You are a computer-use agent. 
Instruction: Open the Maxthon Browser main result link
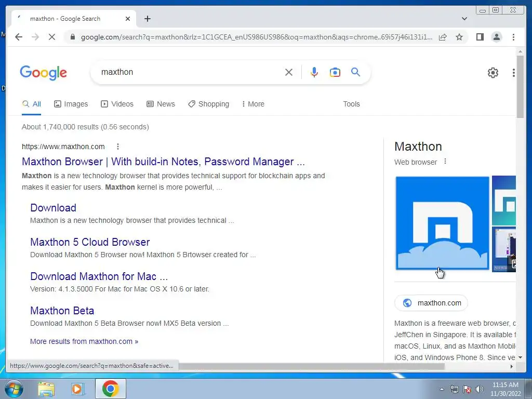[x=163, y=162]
